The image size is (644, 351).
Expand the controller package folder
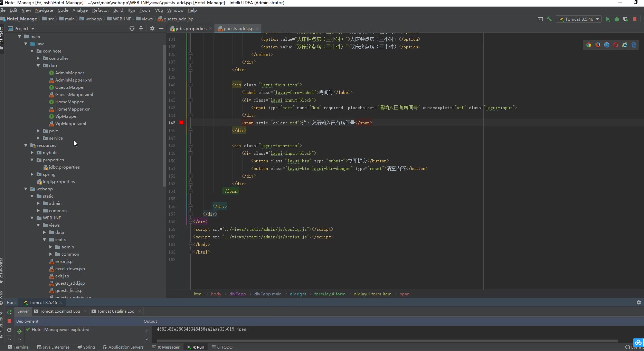pyautogui.click(x=38, y=58)
